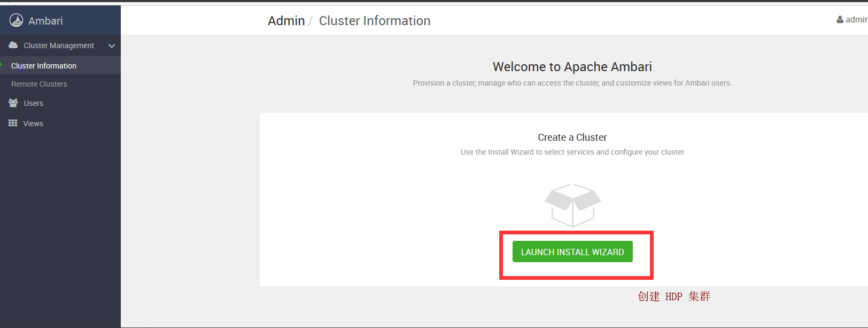Screen dimensions: 868x328
Task: Click the Provision a cluster subtitle text
Action: [572, 83]
